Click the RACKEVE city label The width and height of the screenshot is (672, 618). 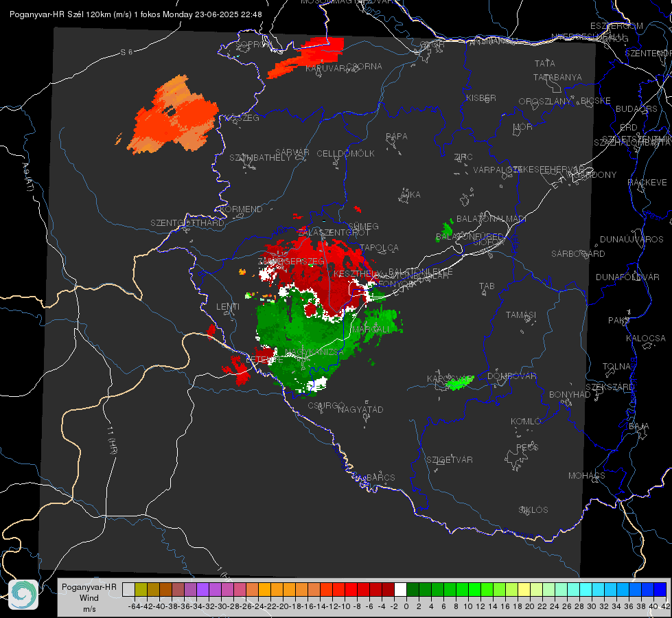[x=647, y=183]
